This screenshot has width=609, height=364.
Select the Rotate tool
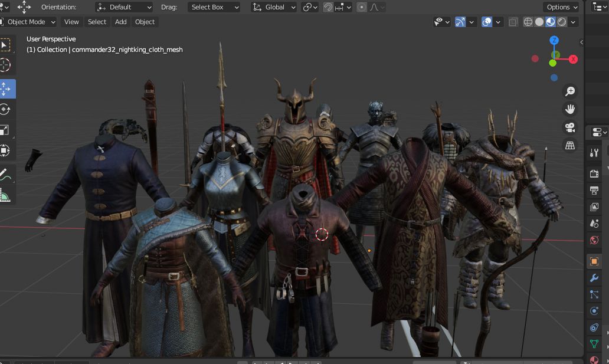(x=5, y=110)
